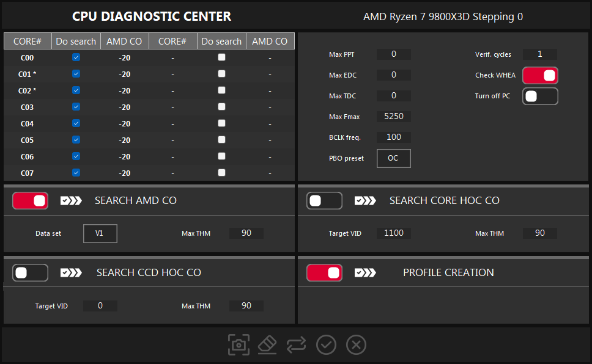
Task: Click the first AMD CO column header
Action: coord(124,42)
